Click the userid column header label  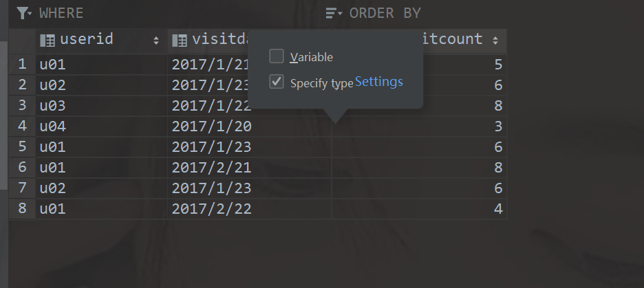click(x=86, y=39)
